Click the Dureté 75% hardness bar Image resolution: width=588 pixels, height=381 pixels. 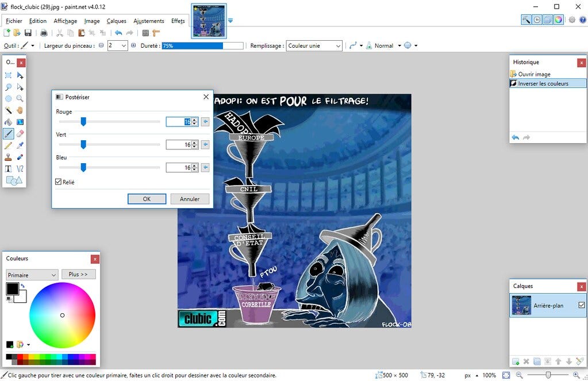tap(202, 46)
